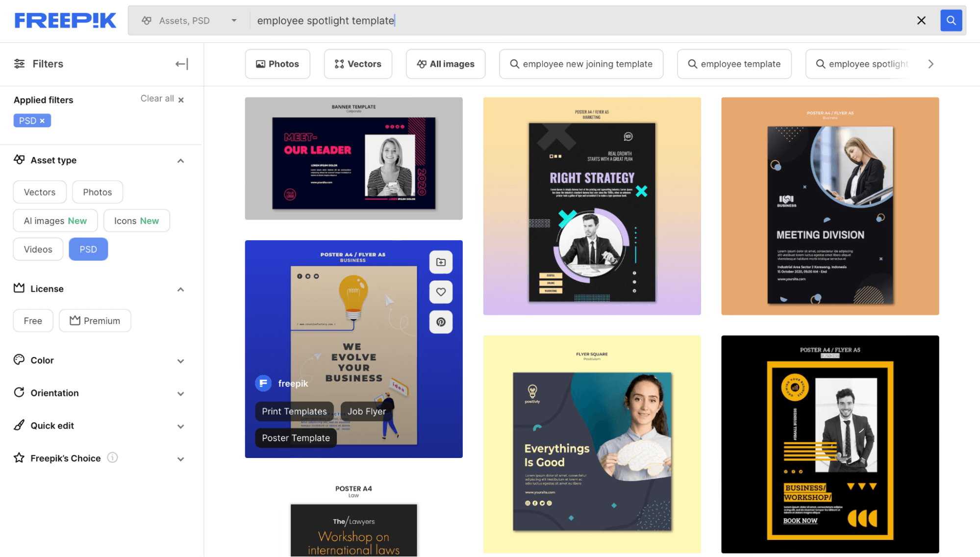Select the employee new joining template suggestion
980x557 pixels.
point(581,64)
